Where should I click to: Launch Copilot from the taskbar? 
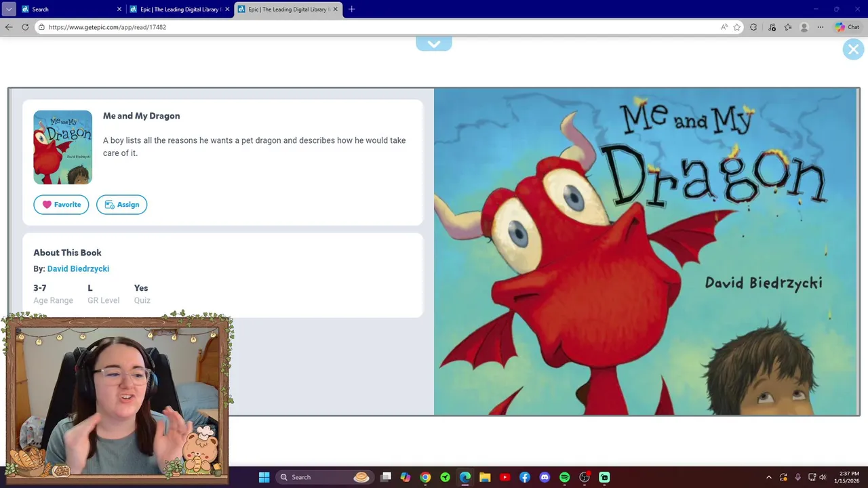[x=406, y=477]
